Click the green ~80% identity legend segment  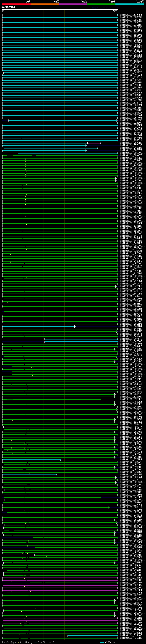[x=101, y=4]
